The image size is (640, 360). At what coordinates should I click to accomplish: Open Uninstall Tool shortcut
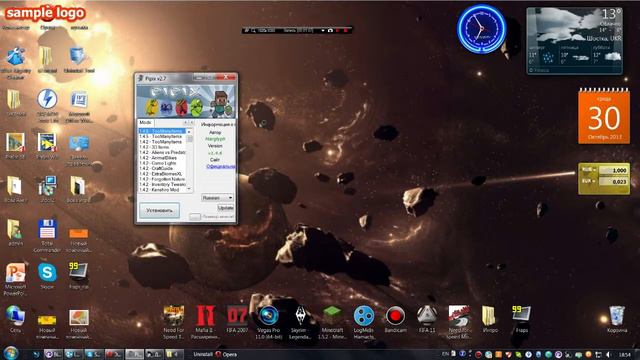(79, 60)
